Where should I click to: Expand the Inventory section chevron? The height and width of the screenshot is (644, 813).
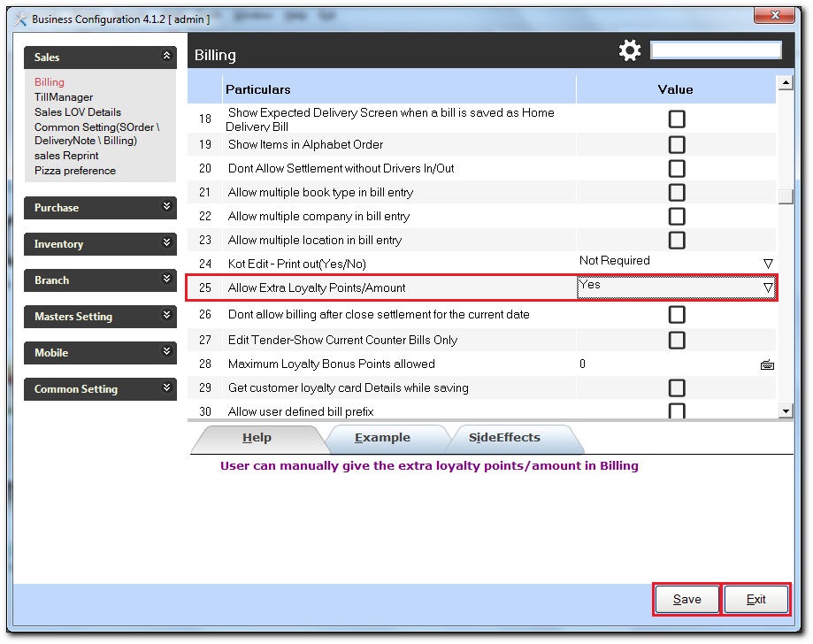coord(166,242)
